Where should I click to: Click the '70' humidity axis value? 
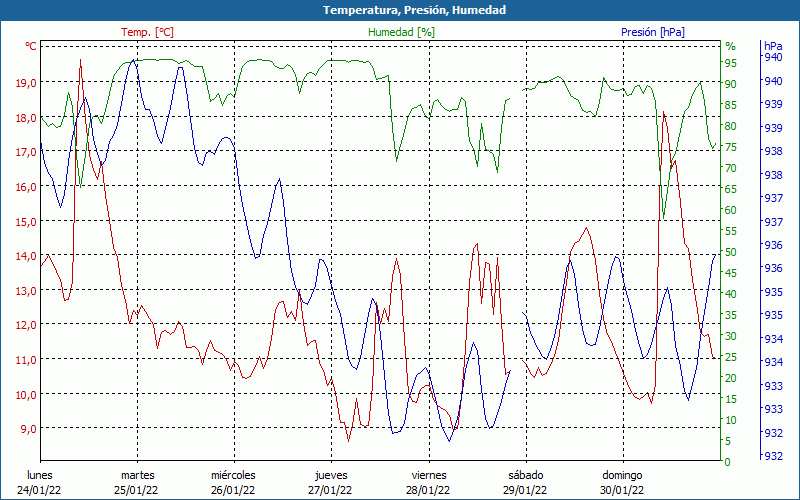click(x=731, y=168)
